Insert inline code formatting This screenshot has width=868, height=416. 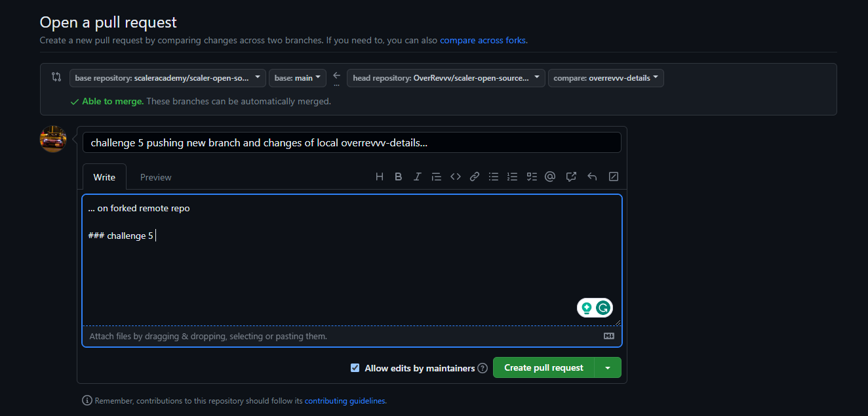coord(456,176)
